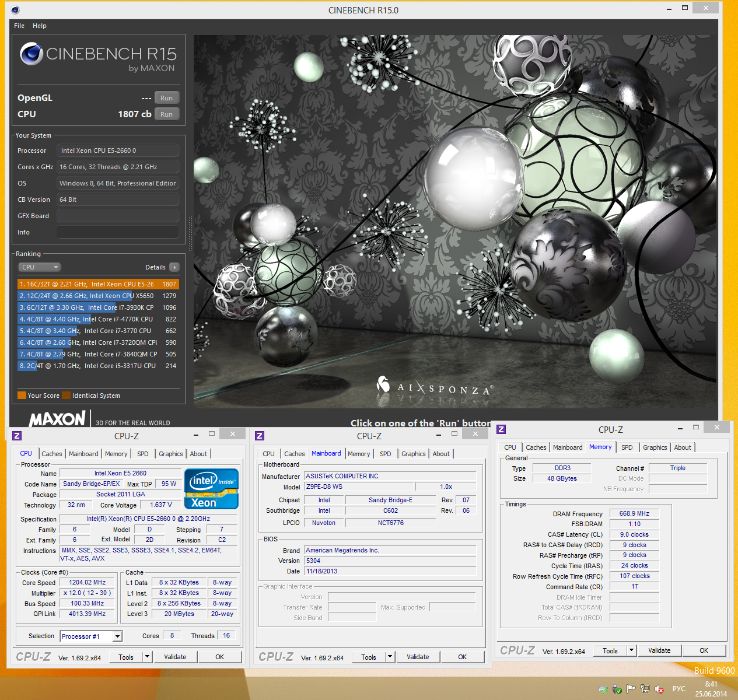This screenshot has width=738, height=700.
Task: Open Graphics tab in middle CPU-Z window
Action: (x=414, y=454)
